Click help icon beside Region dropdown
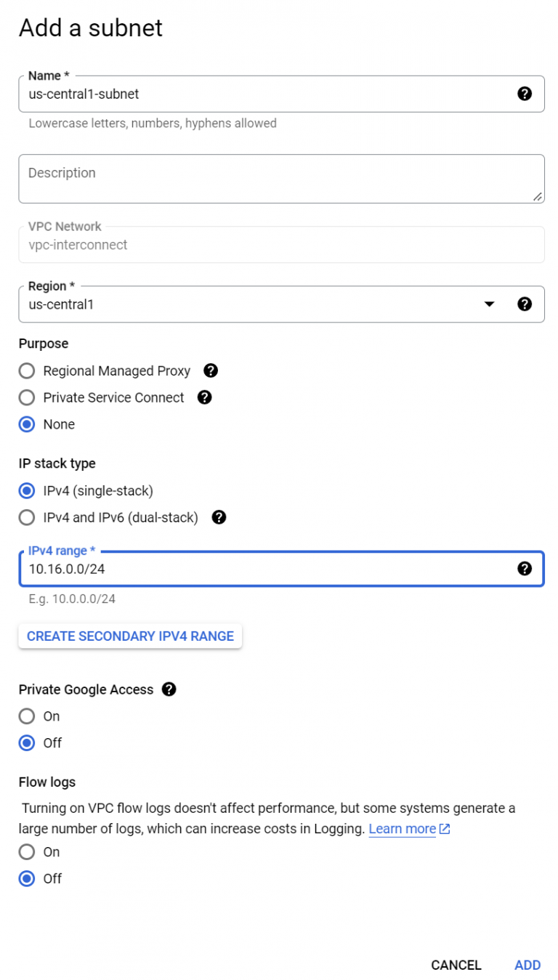 (x=525, y=304)
